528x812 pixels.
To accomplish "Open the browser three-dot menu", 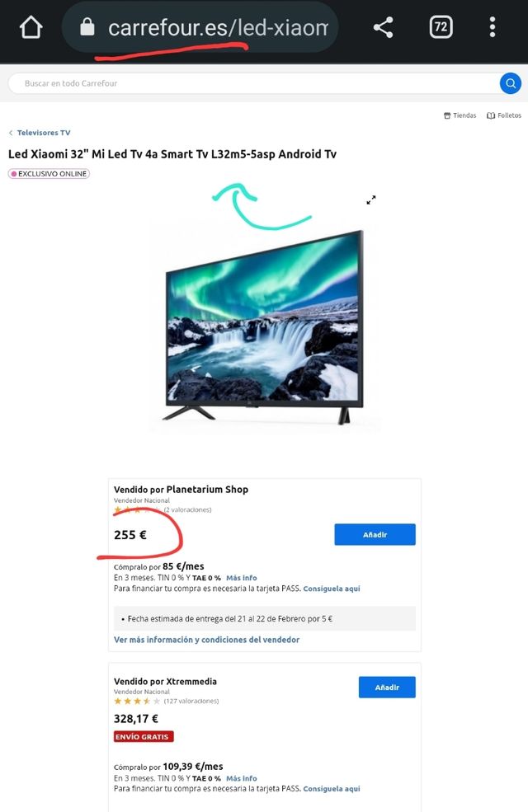I will point(493,27).
